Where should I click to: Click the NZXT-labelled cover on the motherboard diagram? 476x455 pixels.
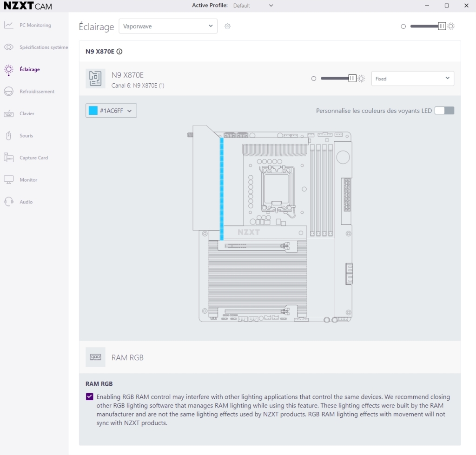click(264, 232)
